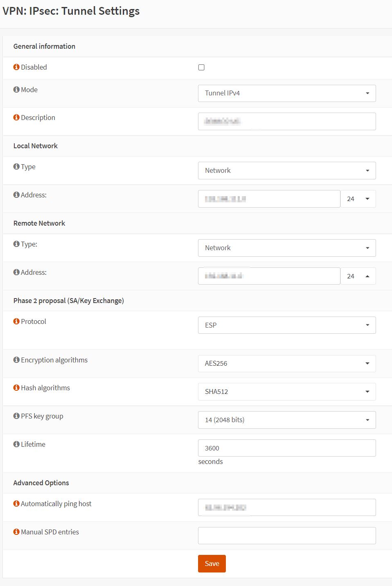The height and width of the screenshot is (586, 392).
Task: Click the Hash algorithms info icon
Action: pyautogui.click(x=16, y=388)
